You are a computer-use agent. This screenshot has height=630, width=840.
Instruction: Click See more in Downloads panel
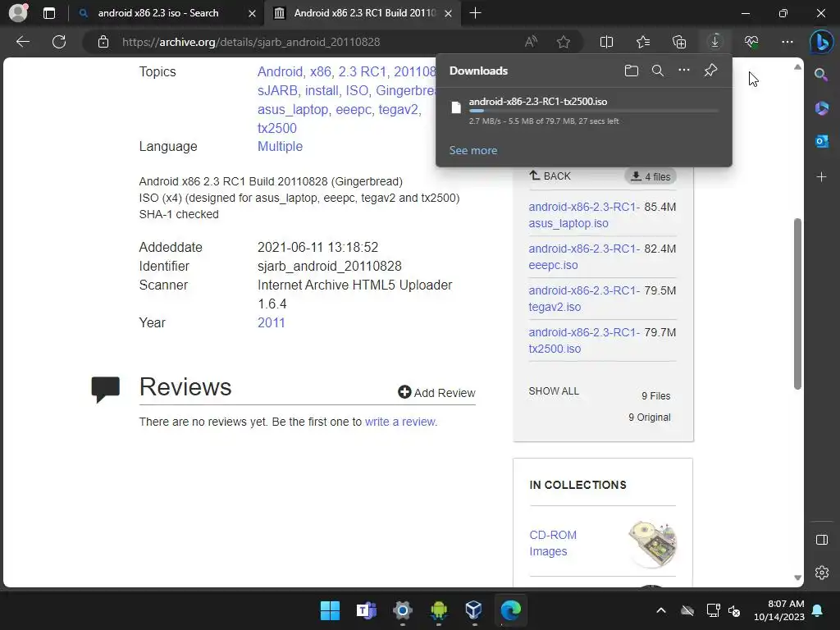(x=473, y=151)
